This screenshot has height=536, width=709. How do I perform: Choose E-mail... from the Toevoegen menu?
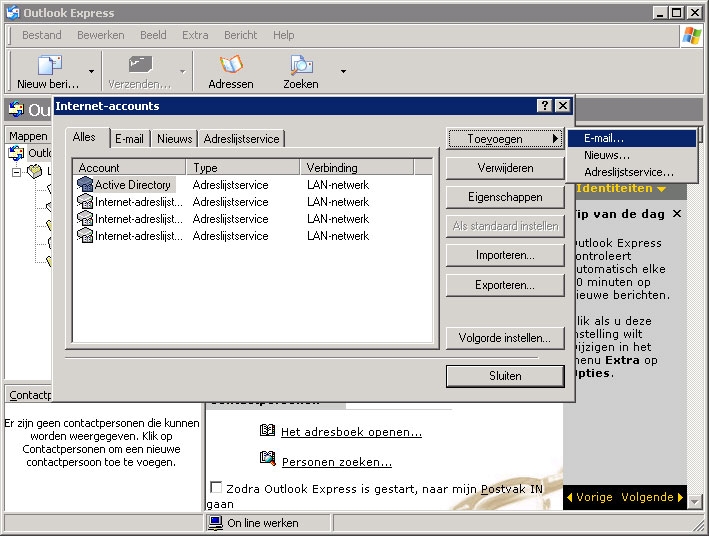tap(632, 138)
